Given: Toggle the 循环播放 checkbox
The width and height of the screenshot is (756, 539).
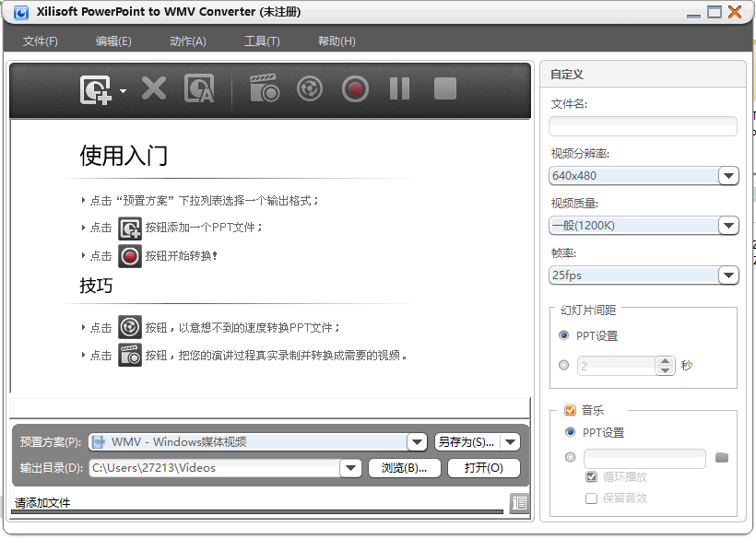Looking at the screenshot, I should 591,477.
